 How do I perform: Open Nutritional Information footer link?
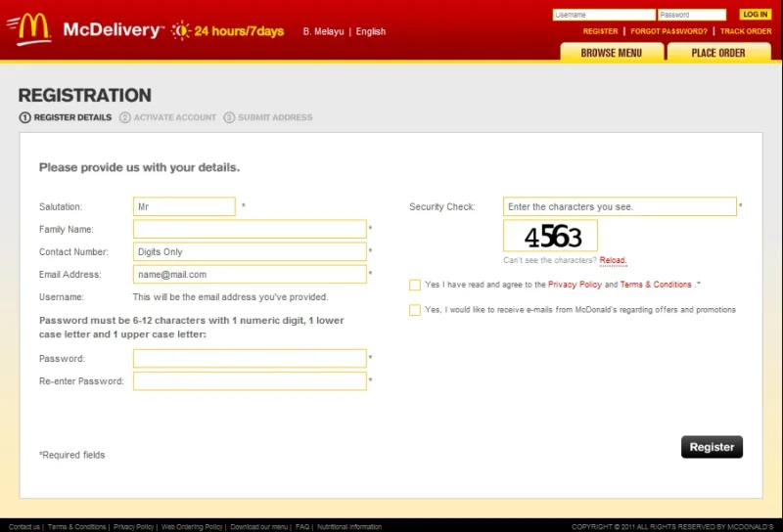(349, 526)
